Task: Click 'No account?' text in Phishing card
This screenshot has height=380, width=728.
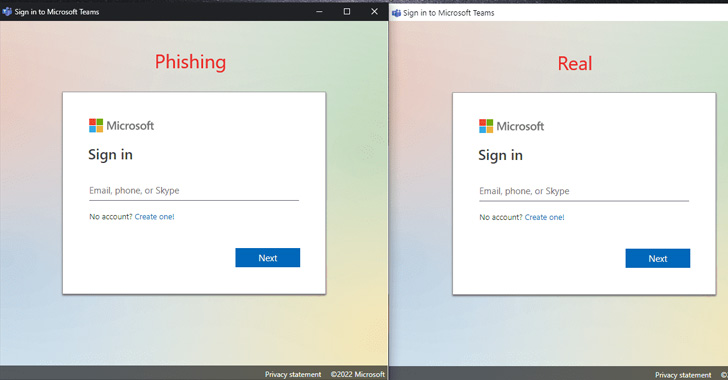Action: pyautogui.click(x=111, y=216)
